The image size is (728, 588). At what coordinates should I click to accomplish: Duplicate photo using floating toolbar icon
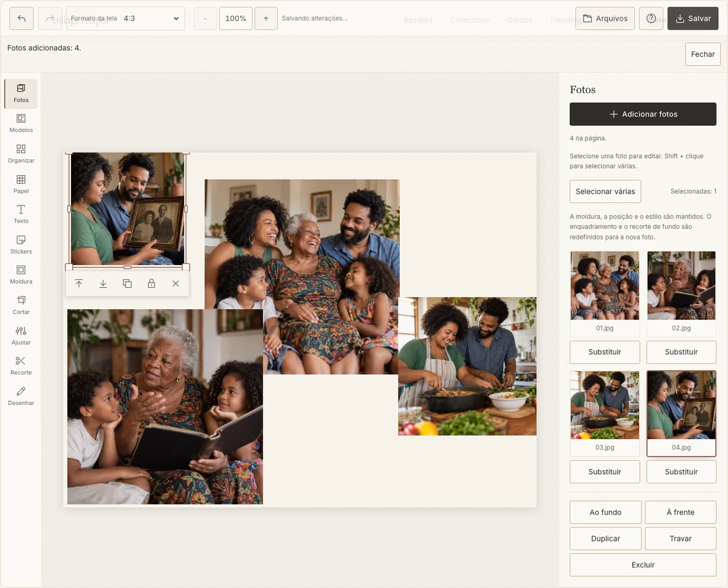(127, 284)
